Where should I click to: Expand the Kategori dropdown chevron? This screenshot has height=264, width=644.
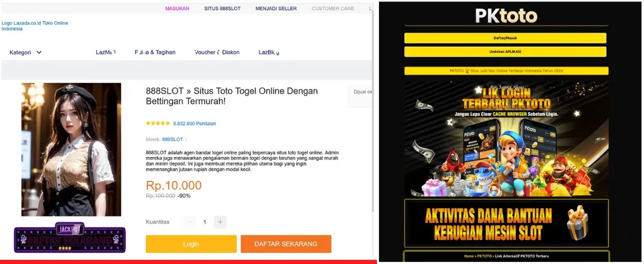39,53
